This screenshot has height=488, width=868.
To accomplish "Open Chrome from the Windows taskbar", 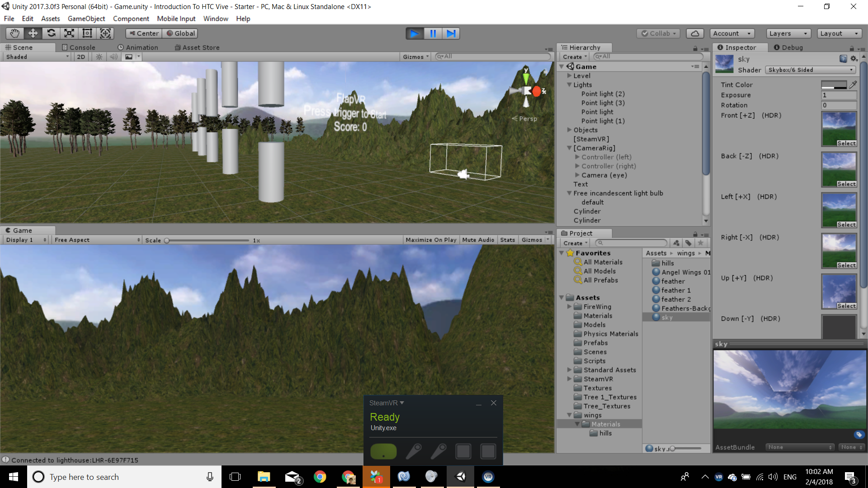I will pyautogui.click(x=320, y=477).
